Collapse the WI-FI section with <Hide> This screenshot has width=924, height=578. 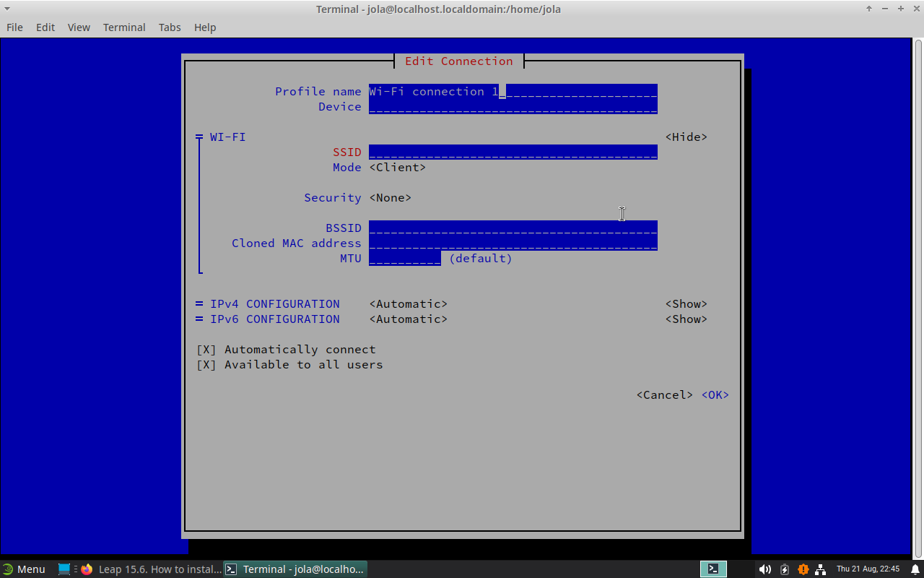pos(686,137)
